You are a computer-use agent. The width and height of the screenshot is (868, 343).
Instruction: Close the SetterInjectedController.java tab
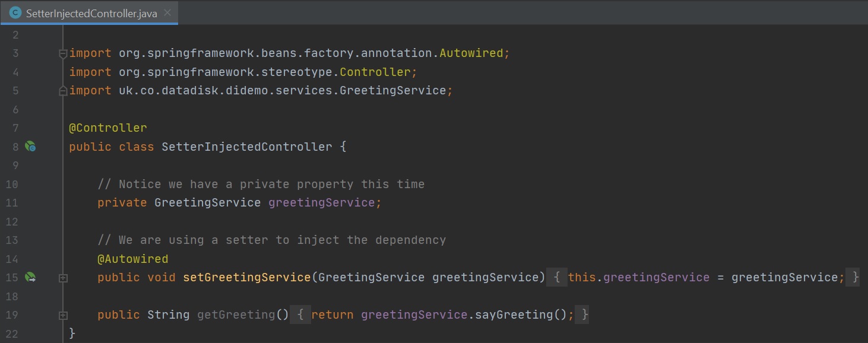168,12
